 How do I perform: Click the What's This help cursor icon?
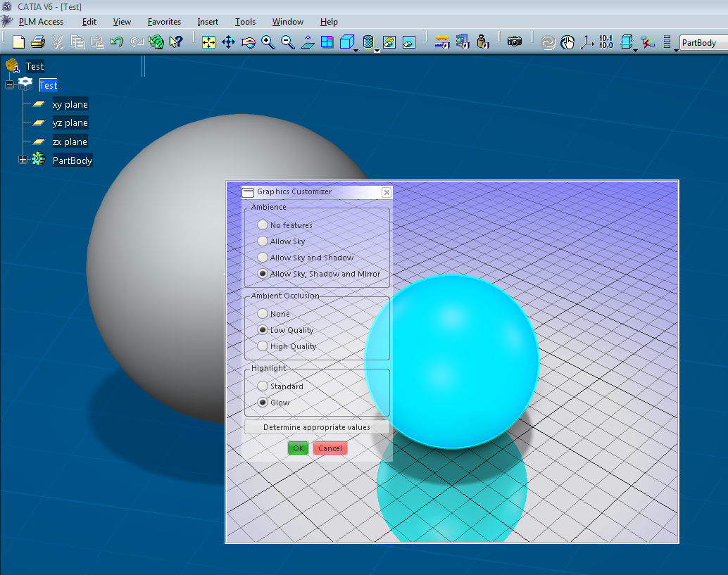176,42
